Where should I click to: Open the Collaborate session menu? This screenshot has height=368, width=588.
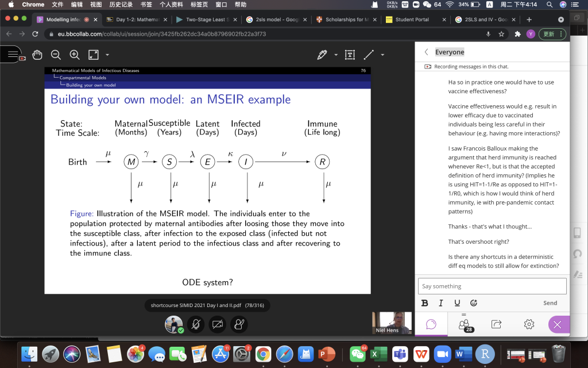[x=13, y=55]
